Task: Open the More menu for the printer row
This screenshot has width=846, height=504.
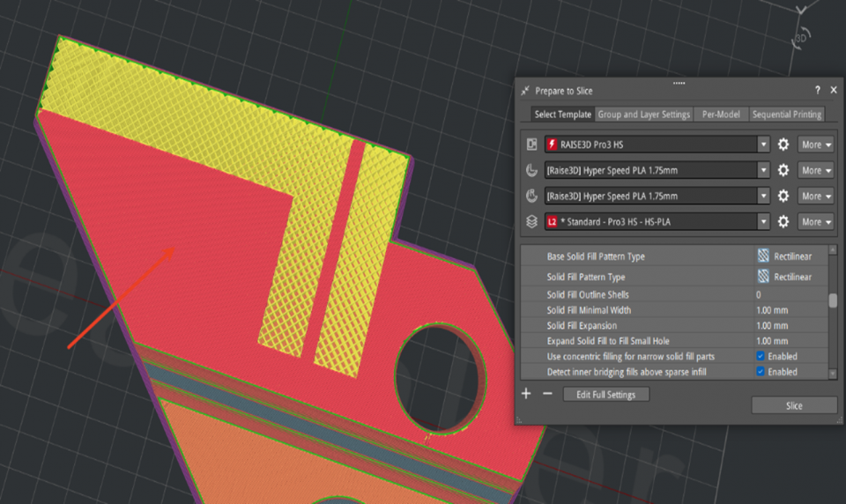Action: click(816, 145)
